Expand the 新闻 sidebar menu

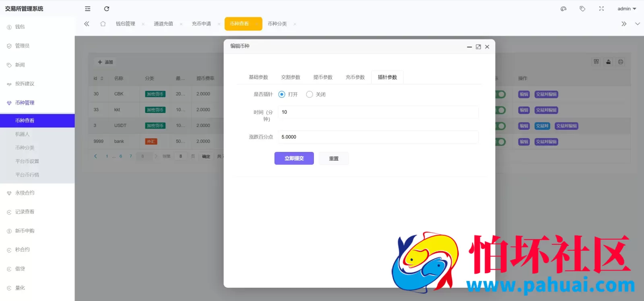click(x=37, y=65)
